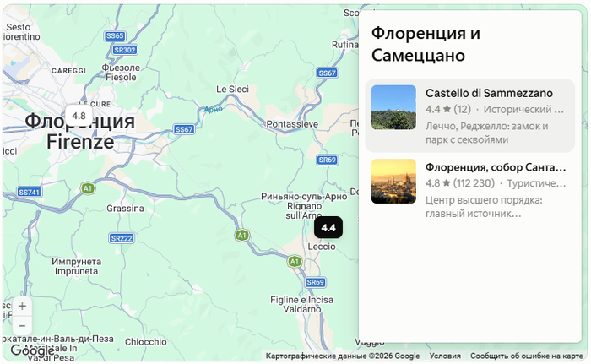This screenshot has height=364, width=591.
Task: Zoom in with the plus button
Action: coord(22,306)
